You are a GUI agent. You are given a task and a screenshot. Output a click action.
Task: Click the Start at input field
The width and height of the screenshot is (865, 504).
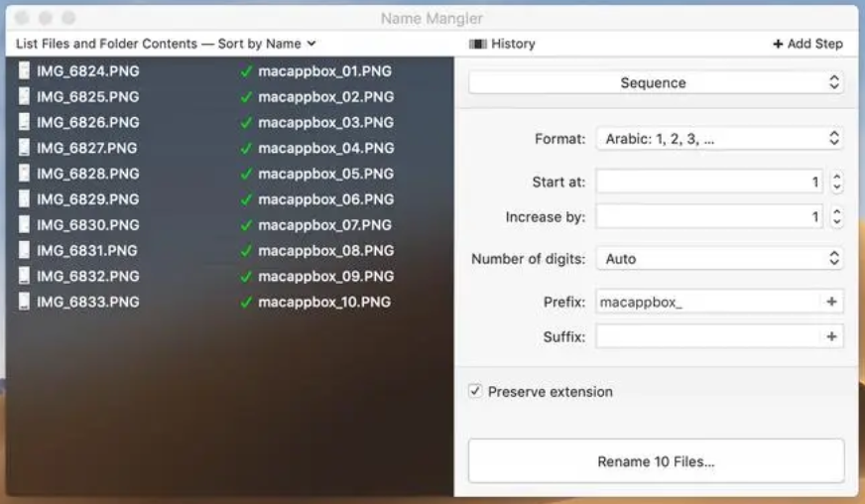pos(710,182)
